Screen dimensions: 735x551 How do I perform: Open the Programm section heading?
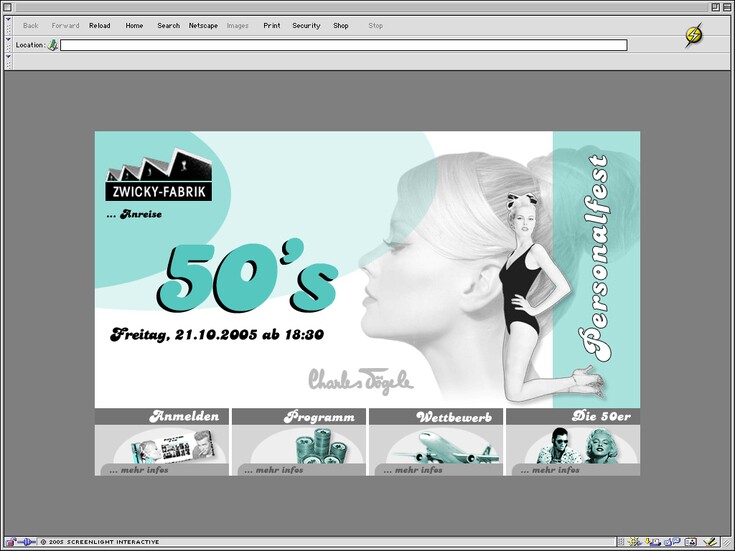pyautogui.click(x=319, y=416)
